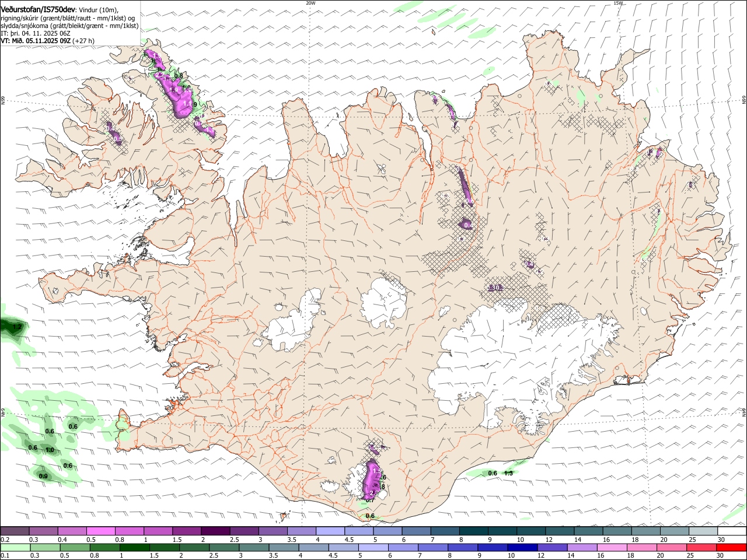
Task: Select the upper legend swatch starting at 10
Action: click(530, 531)
